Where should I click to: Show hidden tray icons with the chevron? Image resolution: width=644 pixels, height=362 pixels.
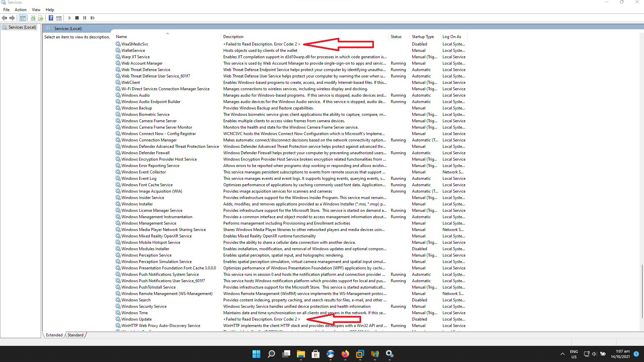pyautogui.click(x=562, y=354)
